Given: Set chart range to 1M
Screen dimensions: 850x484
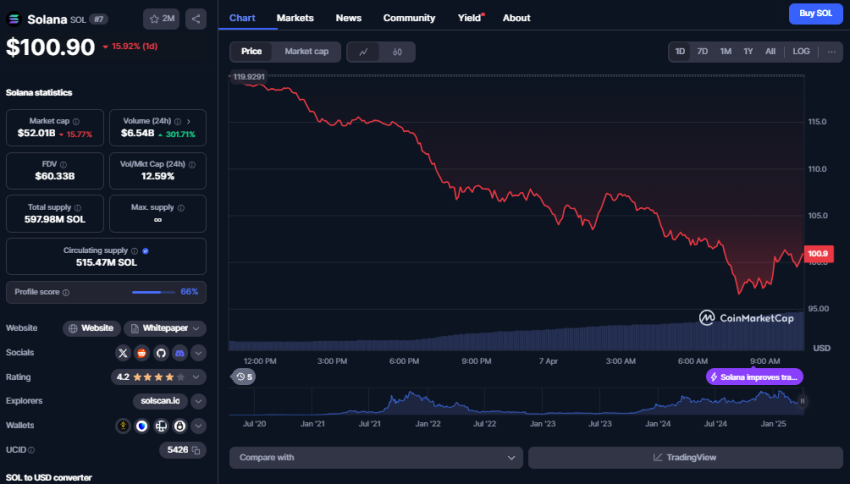Looking at the screenshot, I should click(x=725, y=51).
